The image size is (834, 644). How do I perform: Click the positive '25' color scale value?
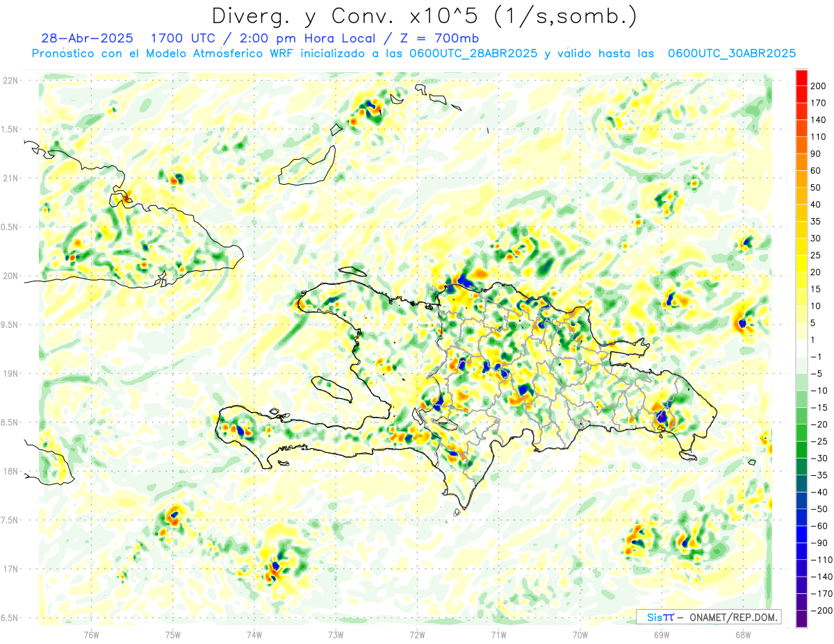pyautogui.click(x=817, y=255)
